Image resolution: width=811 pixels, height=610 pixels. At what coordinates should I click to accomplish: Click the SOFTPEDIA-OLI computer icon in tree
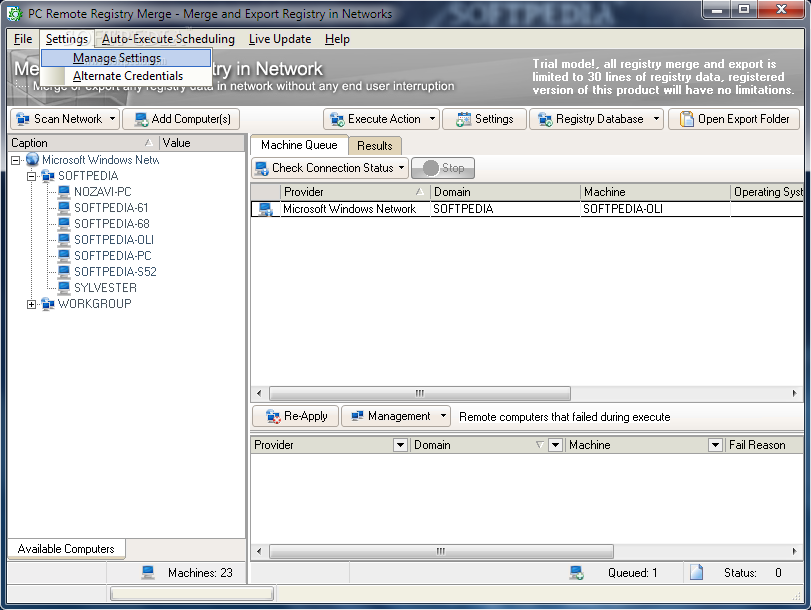[x=64, y=240]
